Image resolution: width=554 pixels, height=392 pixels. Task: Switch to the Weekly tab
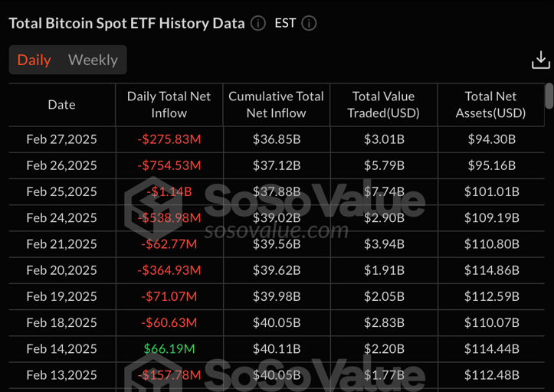point(93,60)
